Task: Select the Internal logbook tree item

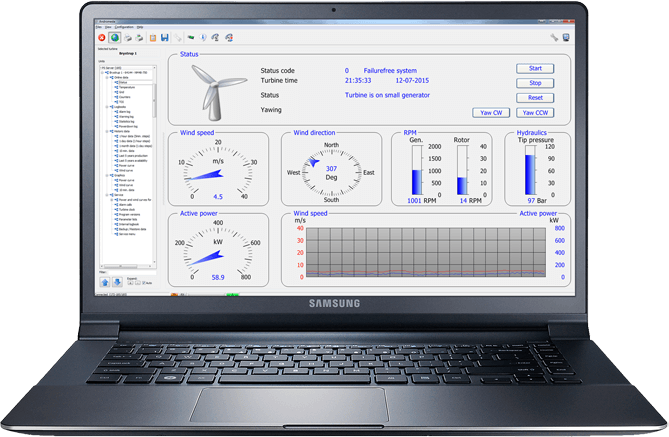Action: [129, 224]
